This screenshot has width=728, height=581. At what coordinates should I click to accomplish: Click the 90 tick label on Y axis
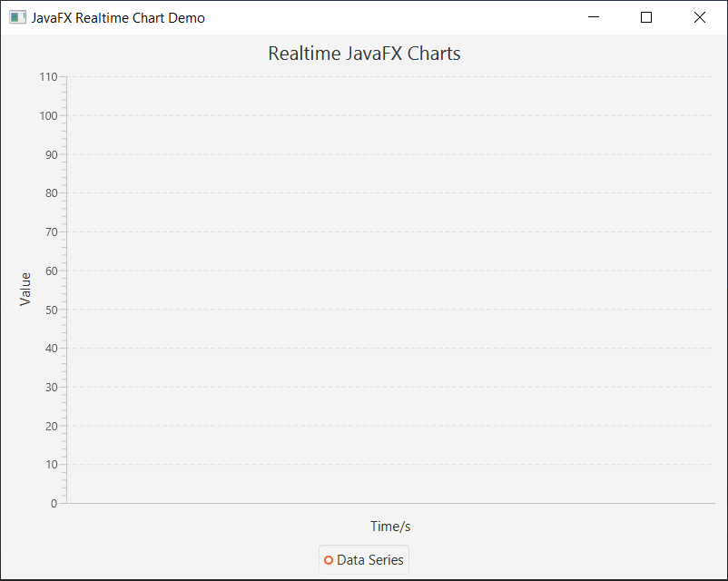[52, 154]
